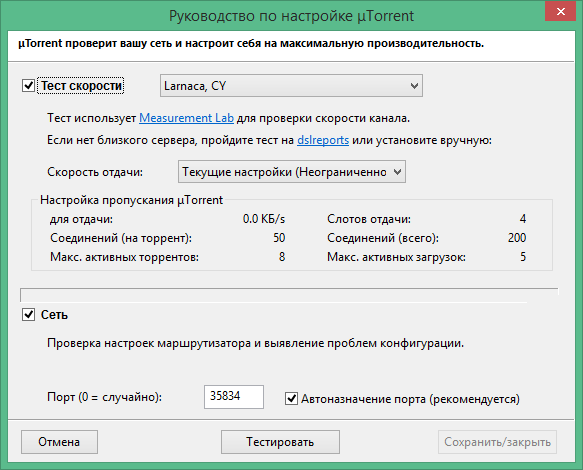The height and width of the screenshot is (470, 583).
Task: Click the Настройка пропускания µTorrent group title
Action: pyautogui.click(x=131, y=200)
